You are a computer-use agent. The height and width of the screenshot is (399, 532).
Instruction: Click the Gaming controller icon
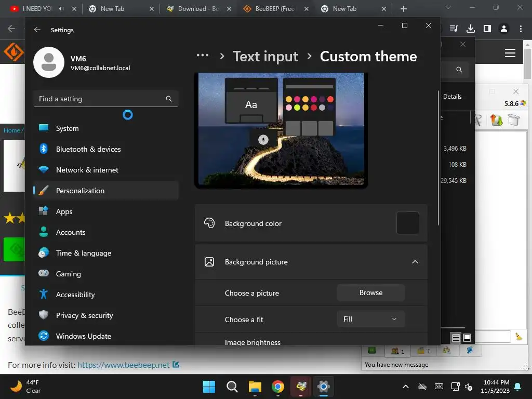coord(44,273)
